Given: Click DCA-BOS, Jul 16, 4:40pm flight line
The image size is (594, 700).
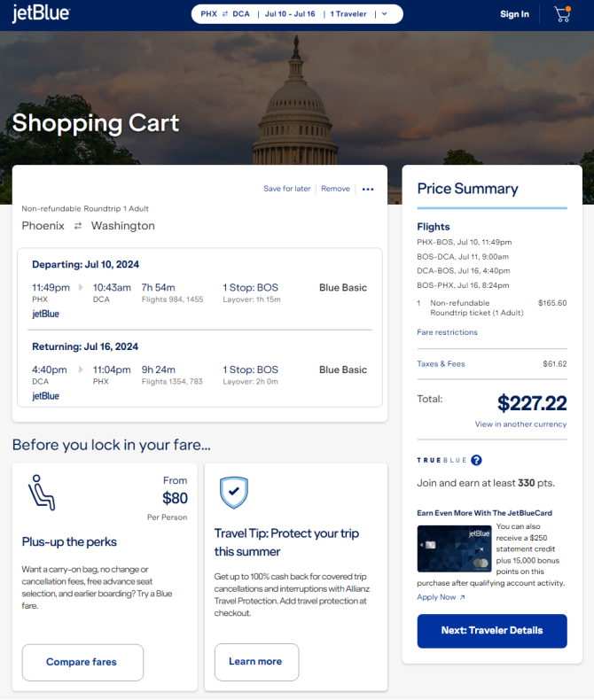Looking at the screenshot, I should pos(464,271).
